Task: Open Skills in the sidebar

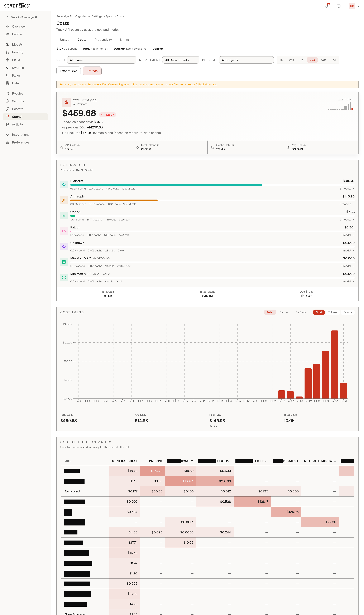Action: click(25, 60)
